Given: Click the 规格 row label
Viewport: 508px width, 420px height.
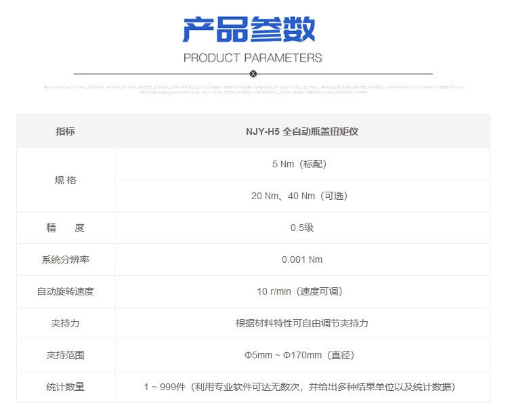Looking at the screenshot, I should (66, 180).
